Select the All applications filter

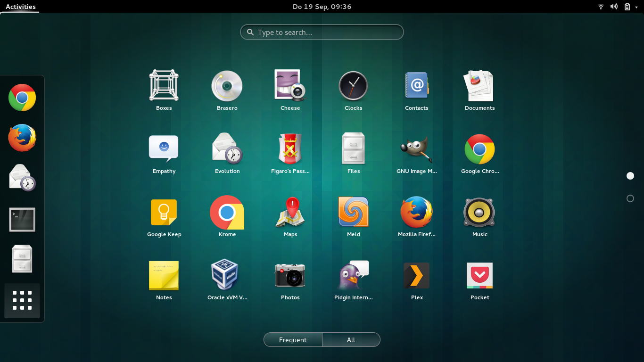pyautogui.click(x=351, y=339)
